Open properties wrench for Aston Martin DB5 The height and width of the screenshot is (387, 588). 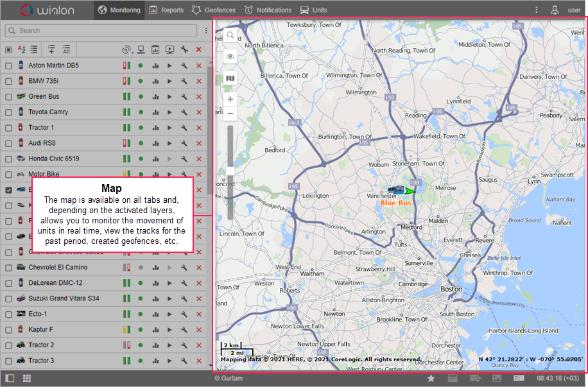[184, 65]
